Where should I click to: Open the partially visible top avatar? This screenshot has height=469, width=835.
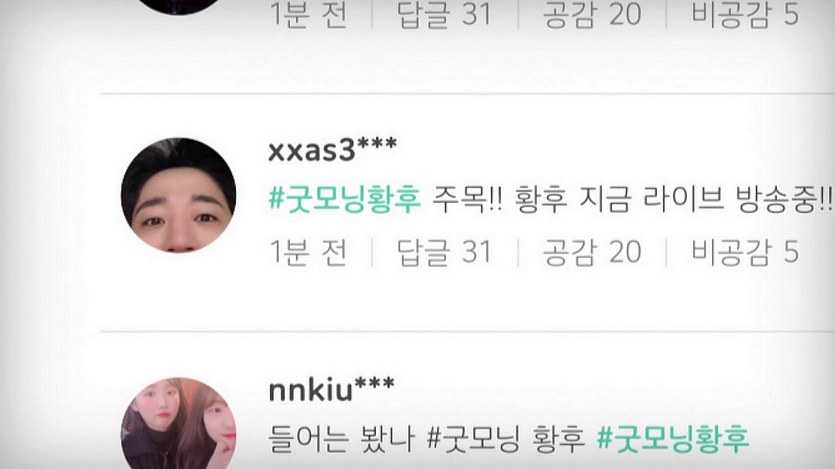click(178, 7)
